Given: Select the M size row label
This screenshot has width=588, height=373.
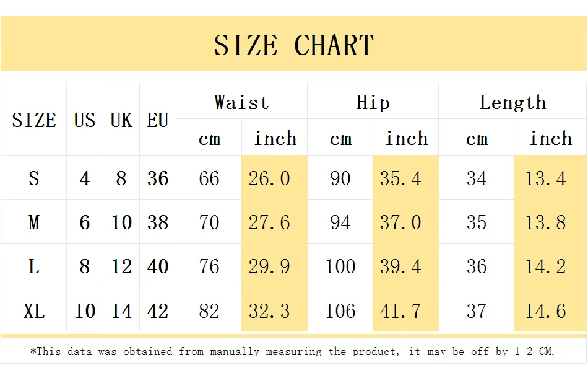Looking at the screenshot, I should [x=34, y=221].
